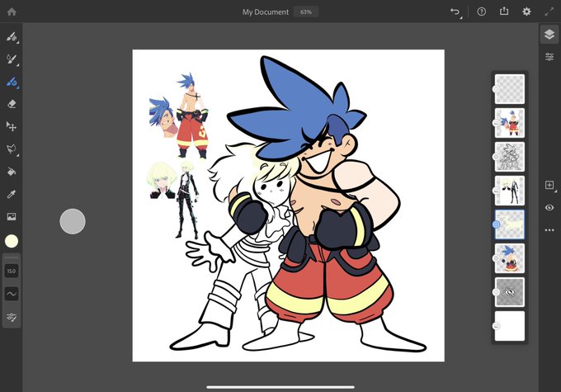Tap the gray touch shortcut circle
This screenshot has width=561, height=392.
click(x=73, y=221)
